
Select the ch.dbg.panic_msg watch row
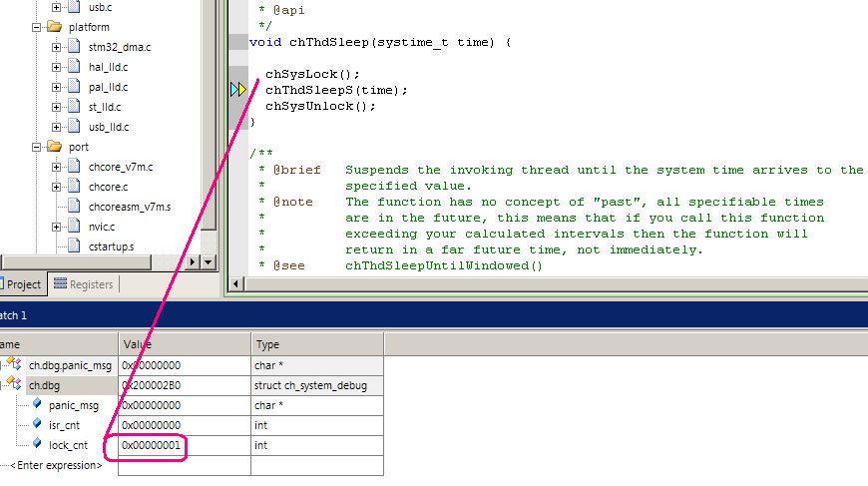coord(192,366)
